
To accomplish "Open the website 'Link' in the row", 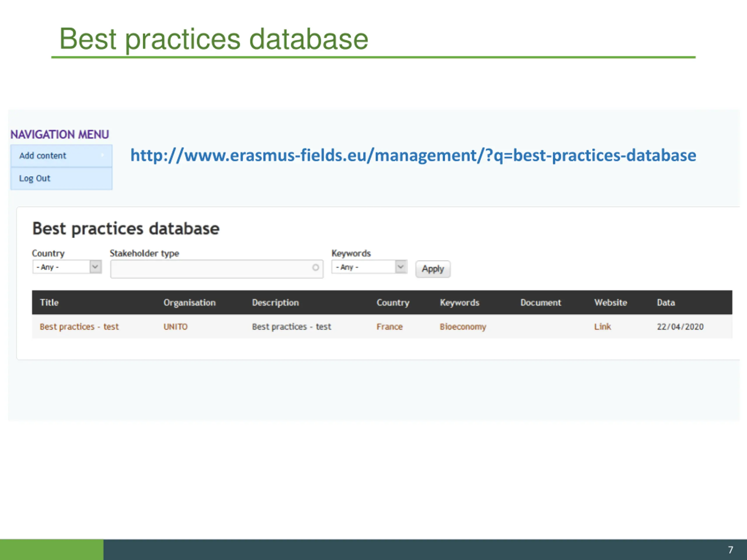I will pos(603,327).
